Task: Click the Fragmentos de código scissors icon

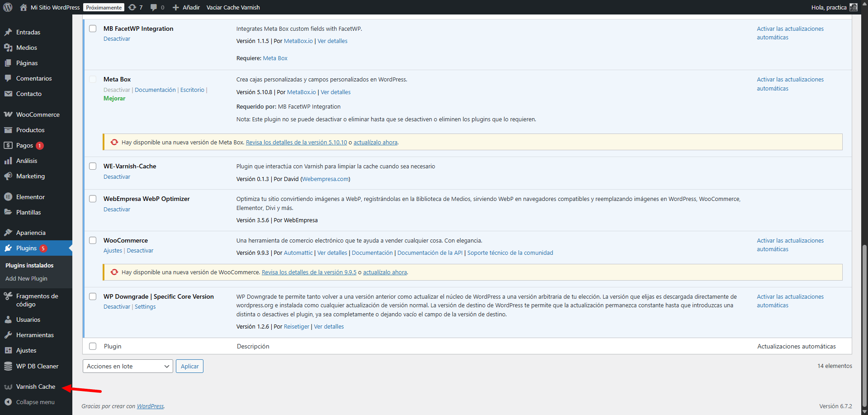Action: 8,296
